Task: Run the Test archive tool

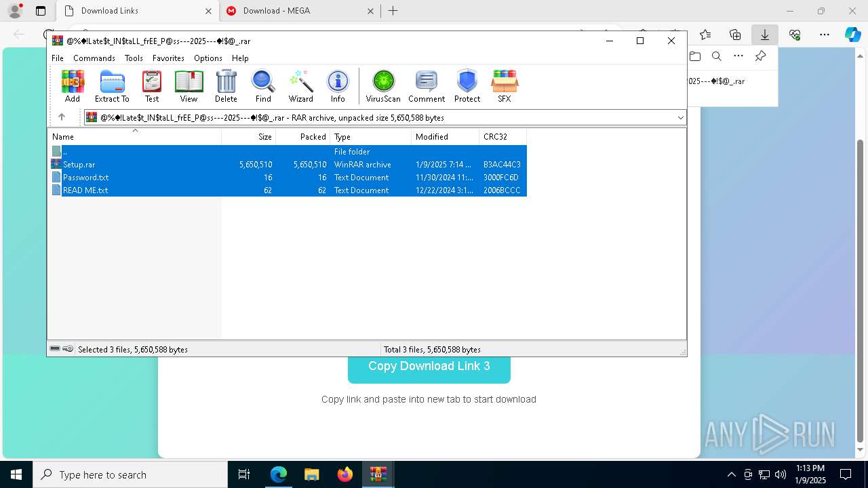Action: point(152,86)
